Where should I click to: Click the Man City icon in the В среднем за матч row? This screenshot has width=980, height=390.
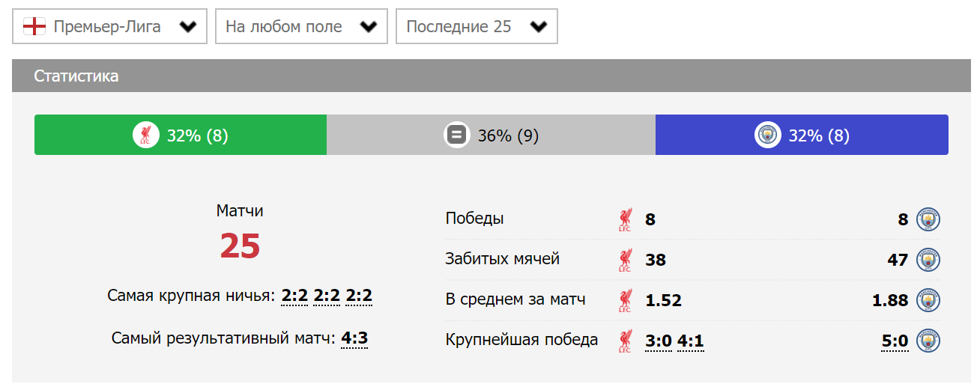point(928,300)
